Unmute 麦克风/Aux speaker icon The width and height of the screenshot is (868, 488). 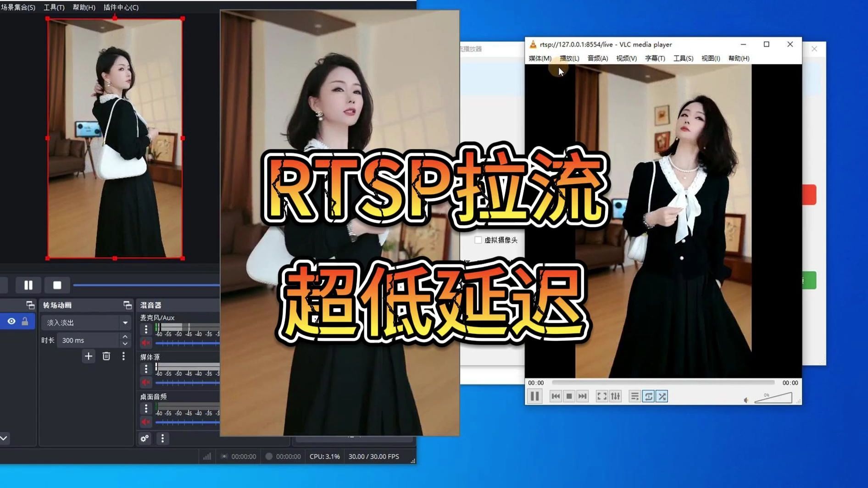(146, 343)
